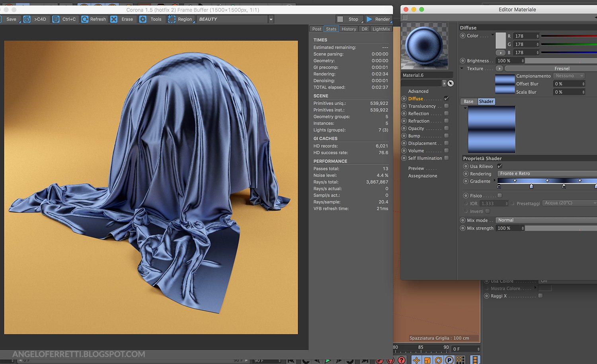Click the Ctrl+C copy icon
The width and height of the screenshot is (597, 364).
click(x=56, y=19)
